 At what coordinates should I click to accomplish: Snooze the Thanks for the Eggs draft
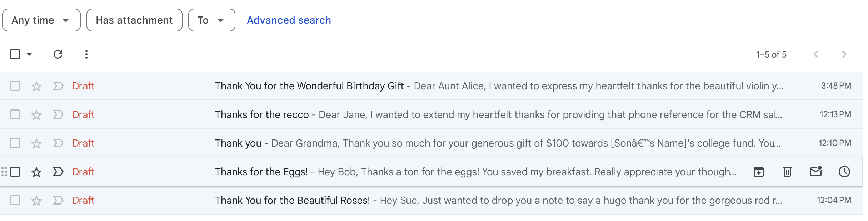point(844,172)
